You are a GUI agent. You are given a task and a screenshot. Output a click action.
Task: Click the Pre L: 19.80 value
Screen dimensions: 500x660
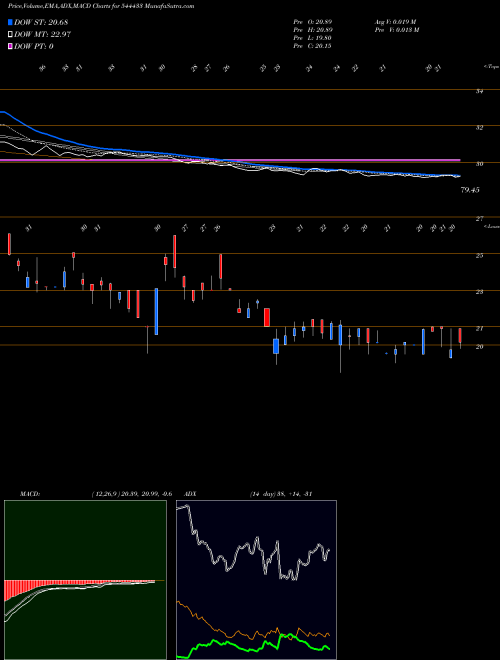click(x=313, y=37)
